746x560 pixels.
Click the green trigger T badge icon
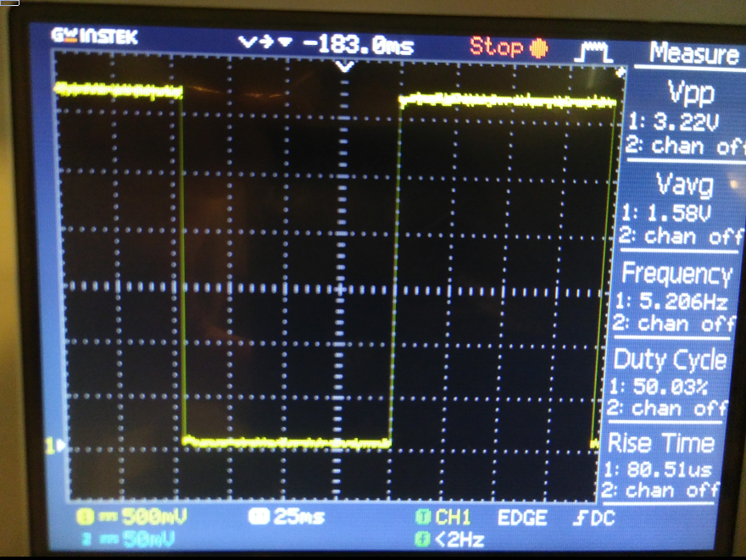(x=422, y=517)
